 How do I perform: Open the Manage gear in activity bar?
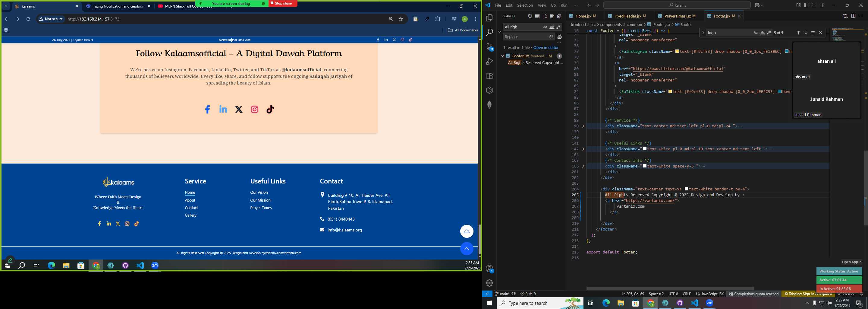[489, 283]
